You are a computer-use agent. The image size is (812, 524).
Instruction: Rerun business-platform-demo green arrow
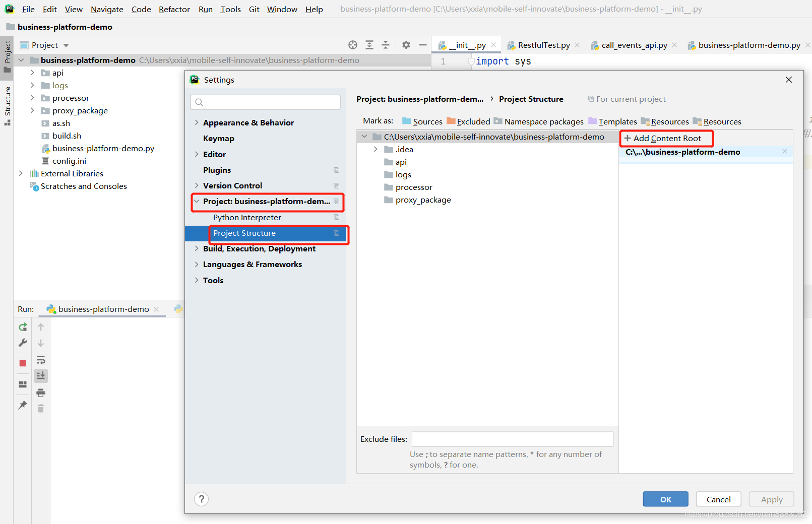[x=23, y=327]
